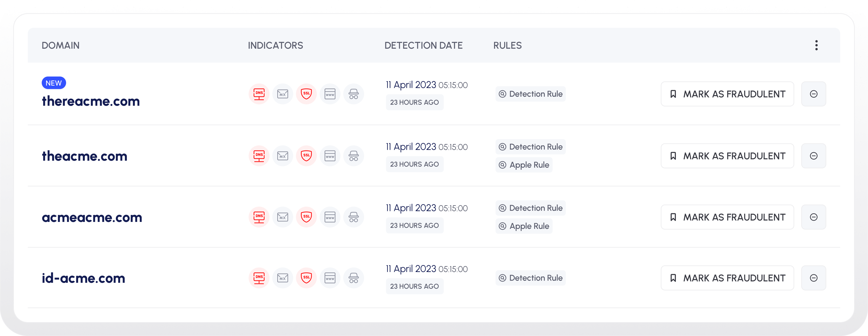
Task: Click the circle-minus button for acmeacme.com
Action: click(x=814, y=217)
